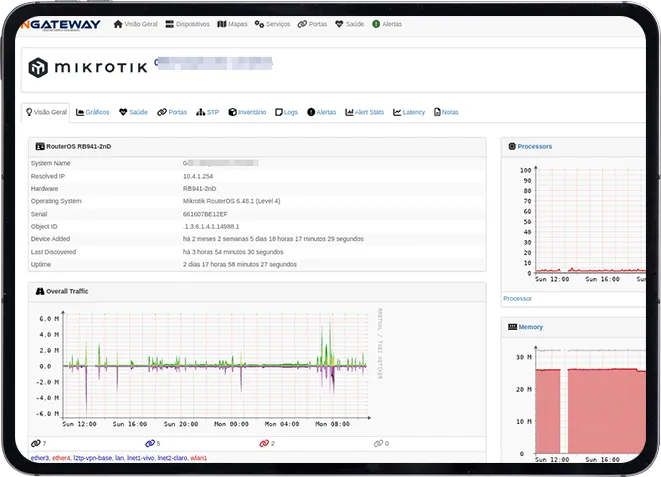Select the Alert Stats tab
Viewport: 661px width, 477px height.
(x=365, y=113)
